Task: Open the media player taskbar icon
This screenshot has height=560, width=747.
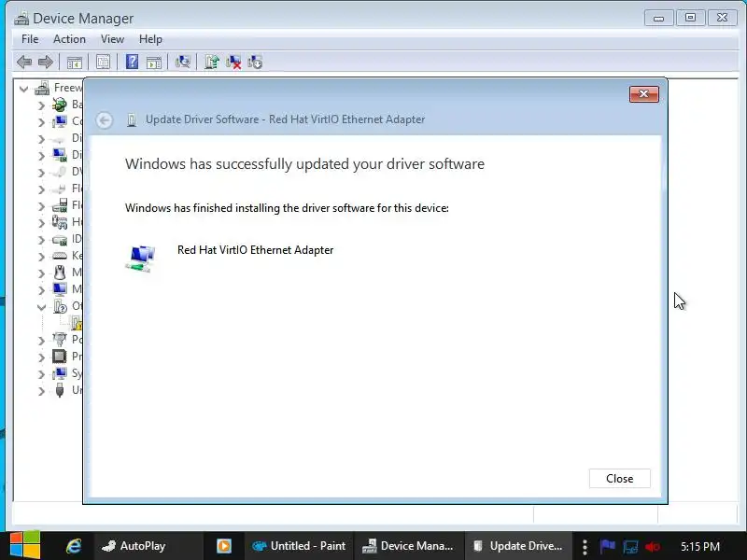Action: 224,546
